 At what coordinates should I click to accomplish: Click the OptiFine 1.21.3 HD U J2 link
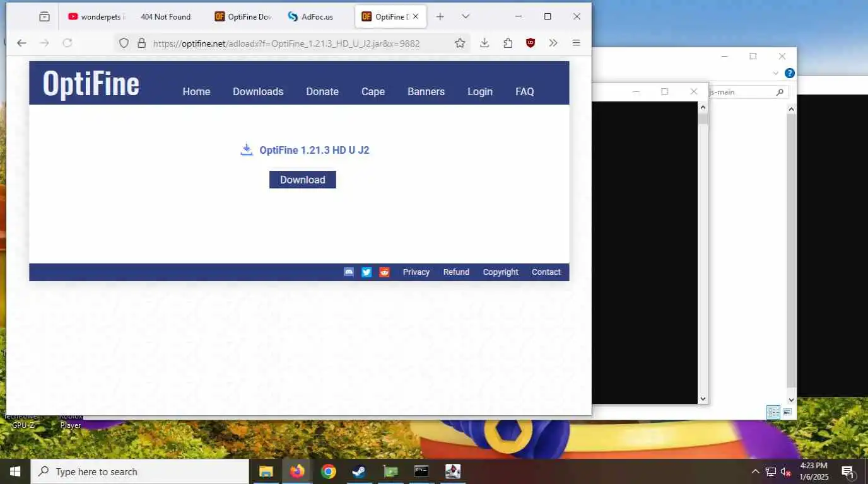tap(314, 150)
